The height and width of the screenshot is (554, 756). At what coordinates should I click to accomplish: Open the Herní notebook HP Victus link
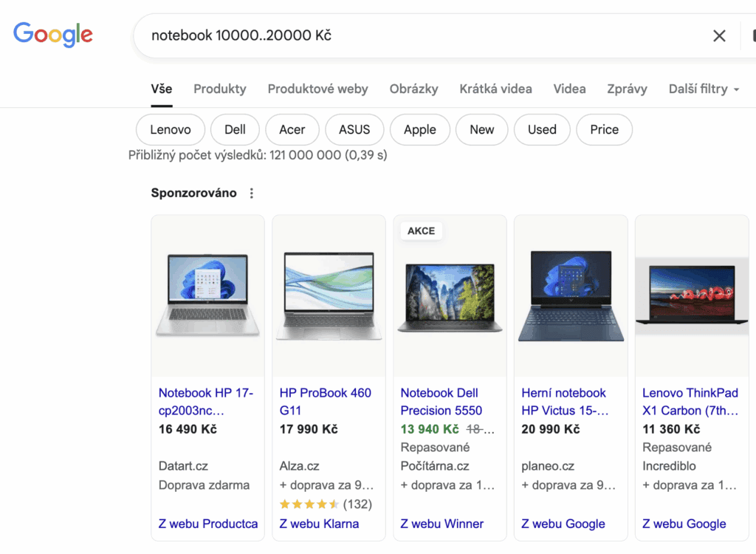(x=565, y=402)
